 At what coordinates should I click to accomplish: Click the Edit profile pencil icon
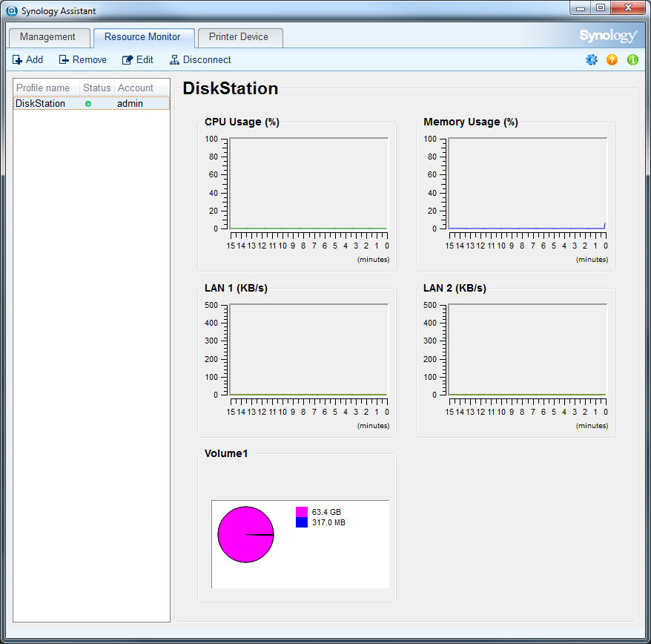[x=128, y=60]
